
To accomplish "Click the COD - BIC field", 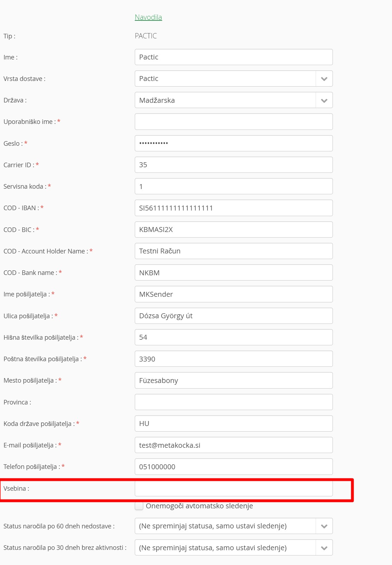I will 233,230.
